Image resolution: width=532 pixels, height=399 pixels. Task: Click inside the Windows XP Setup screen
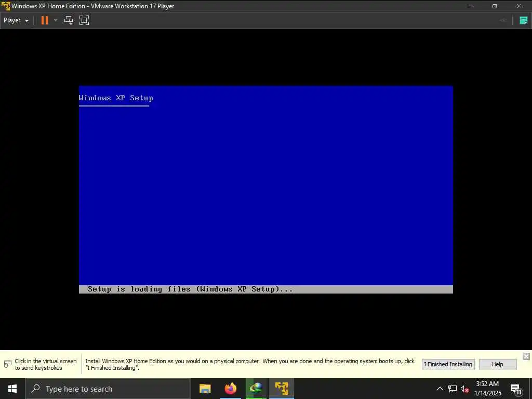pyautogui.click(x=265, y=189)
